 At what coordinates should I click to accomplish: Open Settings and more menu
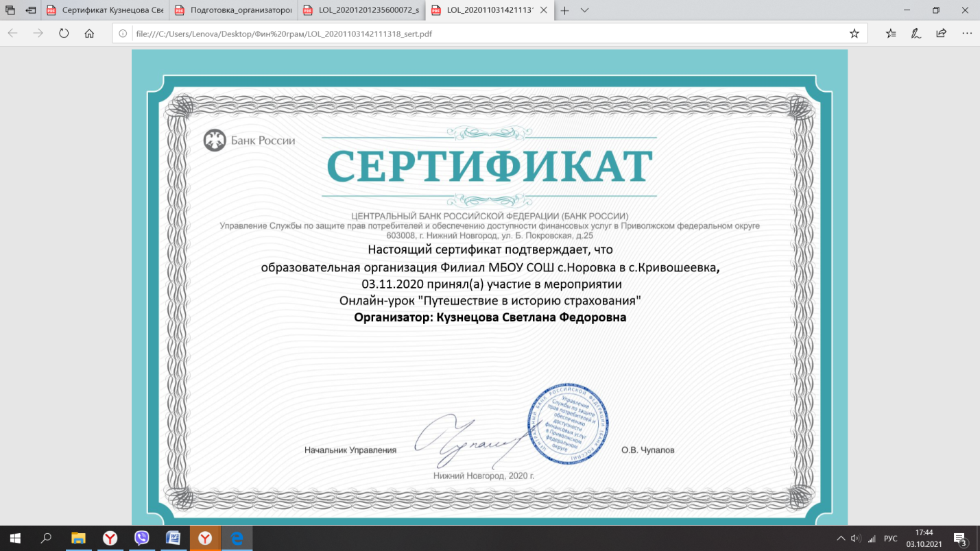(x=967, y=33)
